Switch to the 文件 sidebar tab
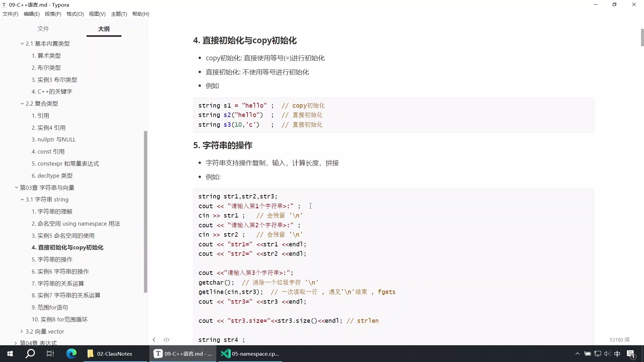644x362 pixels. [x=43, y=29]
